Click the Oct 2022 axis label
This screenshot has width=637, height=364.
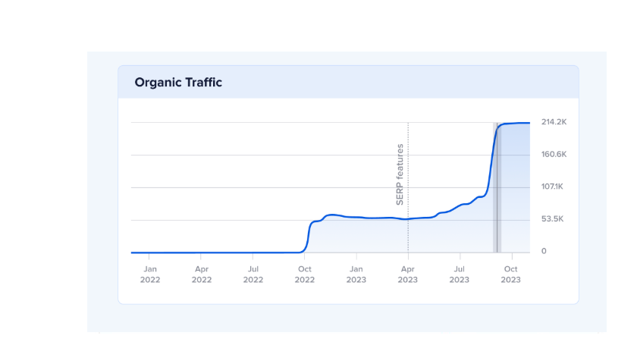[x=305, y=275]
